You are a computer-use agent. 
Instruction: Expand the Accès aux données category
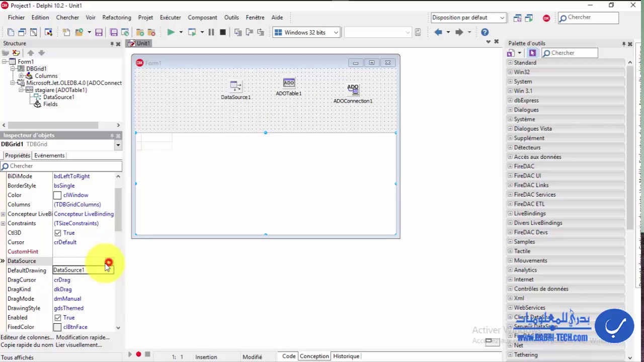click(510, 157)
